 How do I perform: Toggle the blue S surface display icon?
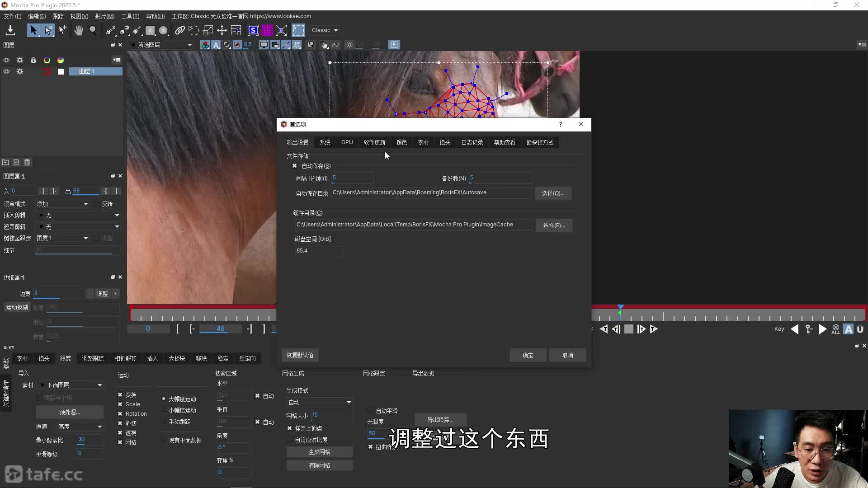click(x=253, y=30)
